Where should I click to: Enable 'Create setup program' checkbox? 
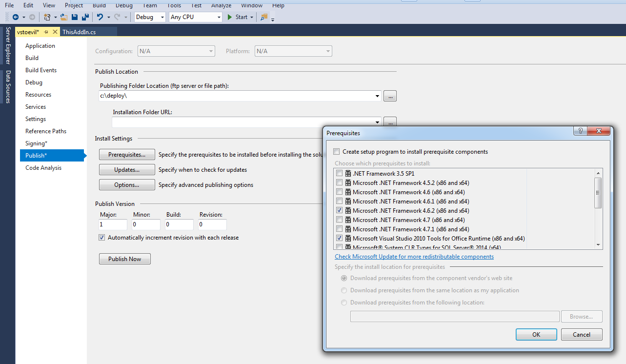coord(337,152)
